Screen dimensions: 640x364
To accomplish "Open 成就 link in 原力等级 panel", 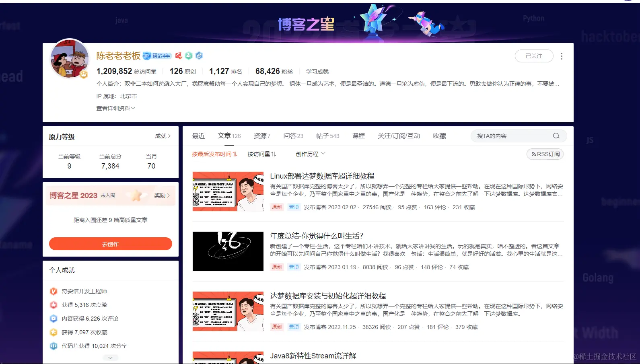I will [163, 136].
